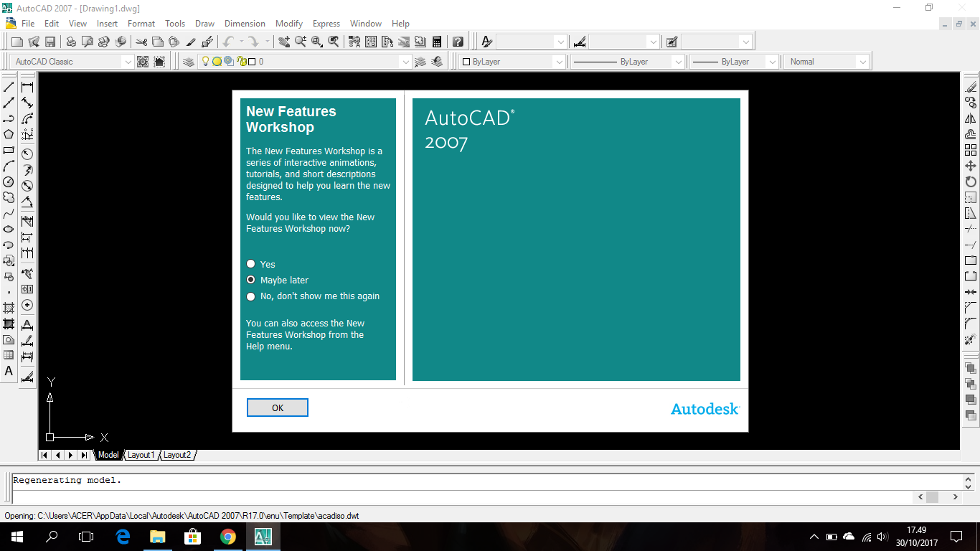The image size is (980, 551).
Task: Select the Linear dimension tool
Action: pos(27,87)
